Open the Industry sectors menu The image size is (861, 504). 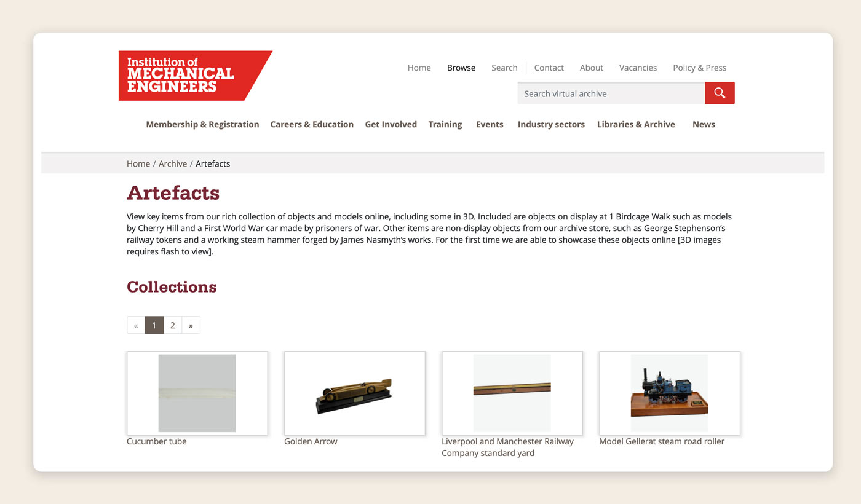click(x=551, y=124)
